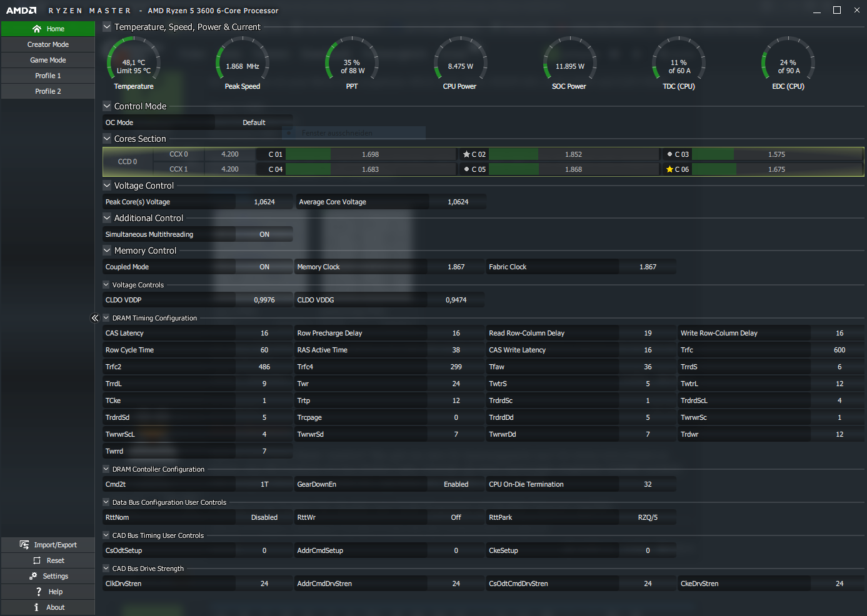
Task: Click the CPU Power gauge dial
Action: point(461,59)
